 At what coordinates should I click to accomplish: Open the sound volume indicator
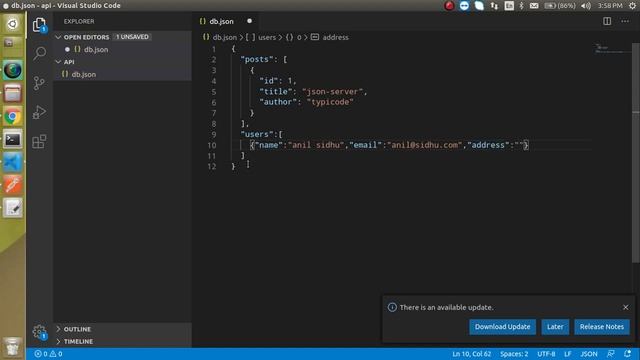tap(586, 6)
